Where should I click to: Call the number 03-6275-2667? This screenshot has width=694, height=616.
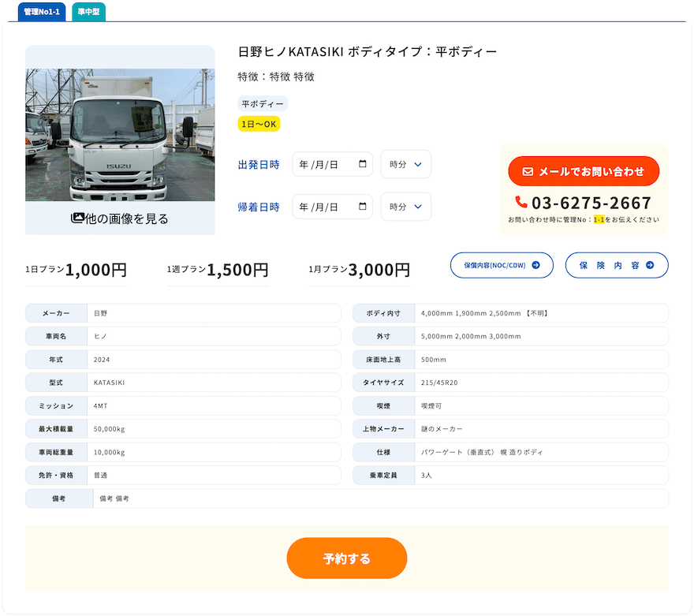point(591,203)
